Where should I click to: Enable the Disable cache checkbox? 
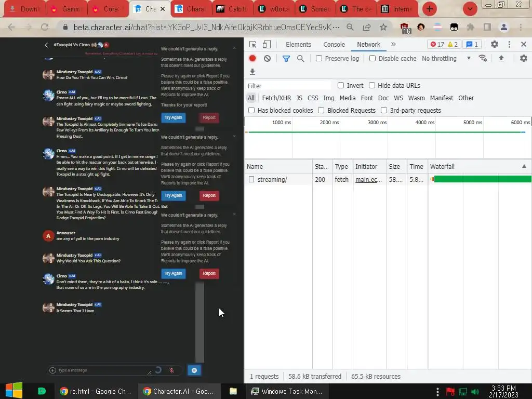tap(372, 58)
